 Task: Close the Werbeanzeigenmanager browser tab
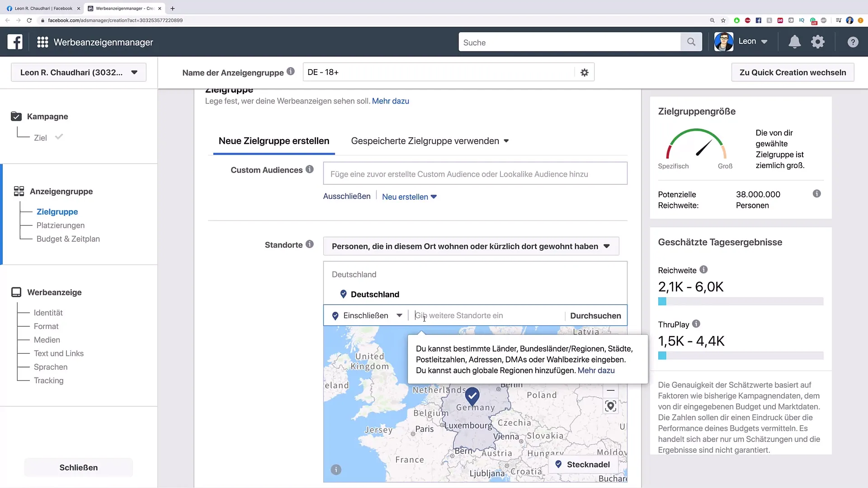(x=160, y=8)
